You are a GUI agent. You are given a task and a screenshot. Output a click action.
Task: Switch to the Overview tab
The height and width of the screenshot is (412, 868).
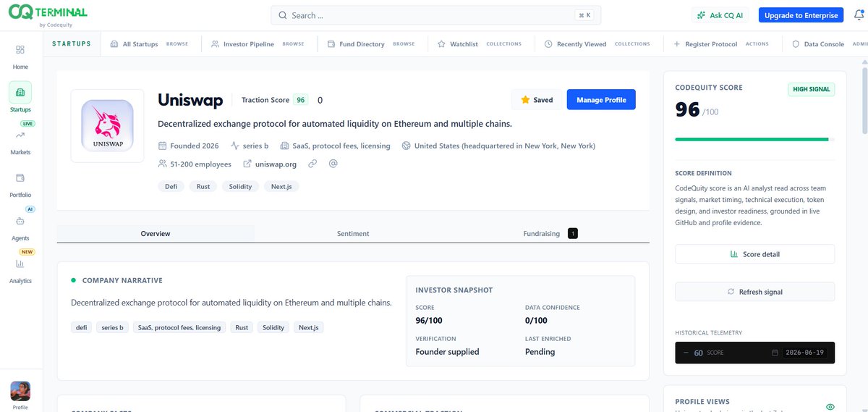[x=156, y=233]
